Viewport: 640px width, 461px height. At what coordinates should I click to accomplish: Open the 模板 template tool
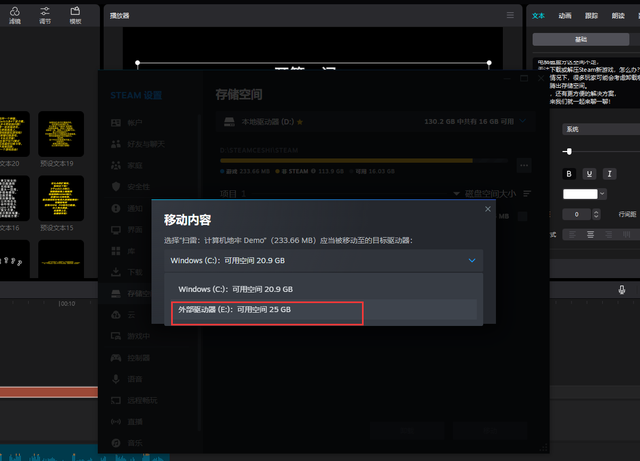pyautogui.click(x=75, y=15)
